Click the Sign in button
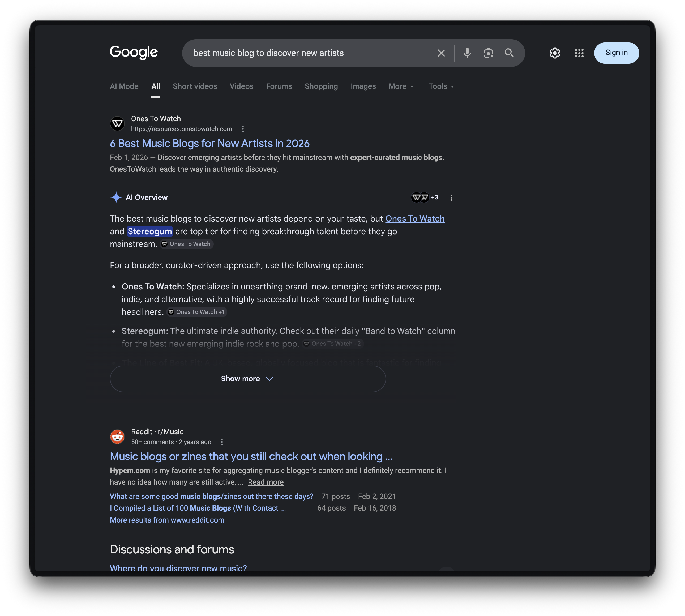Viewport: 685px width, 616px height. 616,53
